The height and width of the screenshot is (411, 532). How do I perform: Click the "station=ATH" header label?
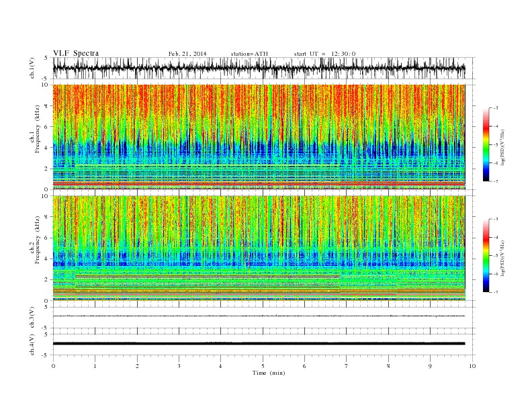pos(249,54)
